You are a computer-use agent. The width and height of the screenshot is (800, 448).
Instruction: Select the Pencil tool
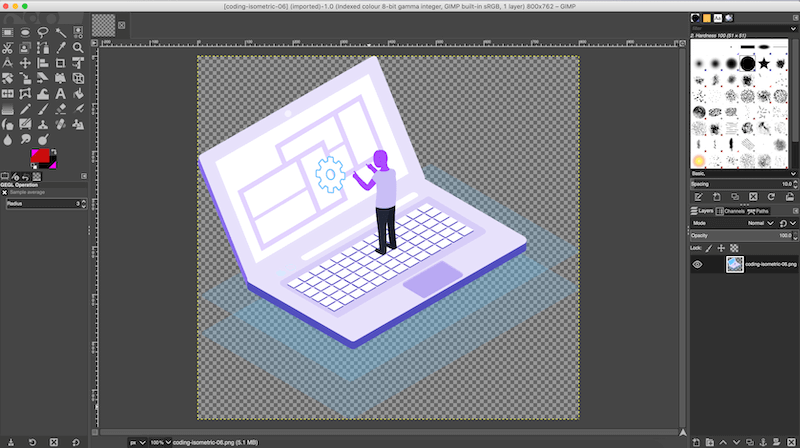click(x=25, y=109)
